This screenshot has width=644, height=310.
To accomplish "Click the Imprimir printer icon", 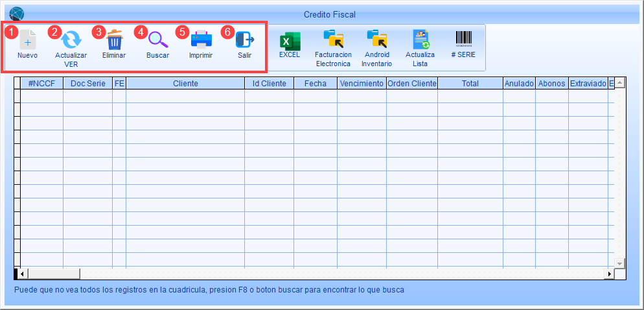I will (x=201, y=40).
